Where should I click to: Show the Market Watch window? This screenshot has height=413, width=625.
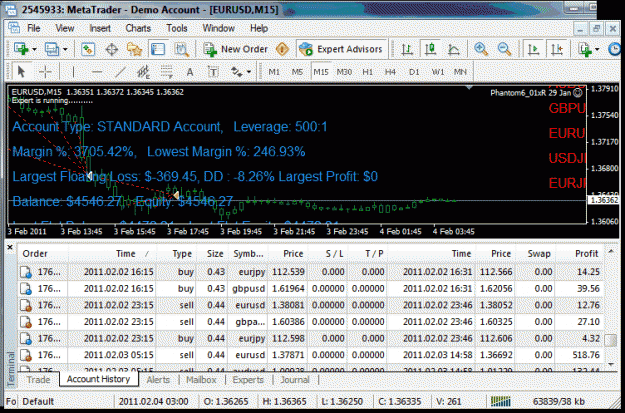click(88, 49)
